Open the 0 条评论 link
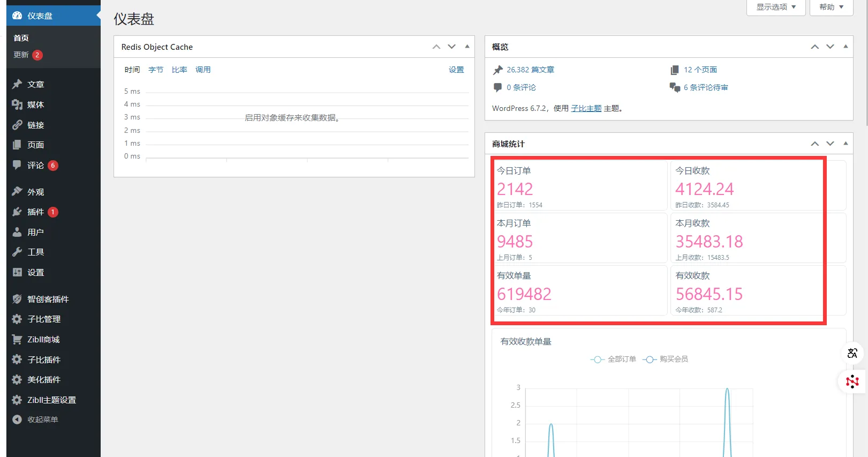Viewport: 868px width, 457px height. click(x=521, y=87)
